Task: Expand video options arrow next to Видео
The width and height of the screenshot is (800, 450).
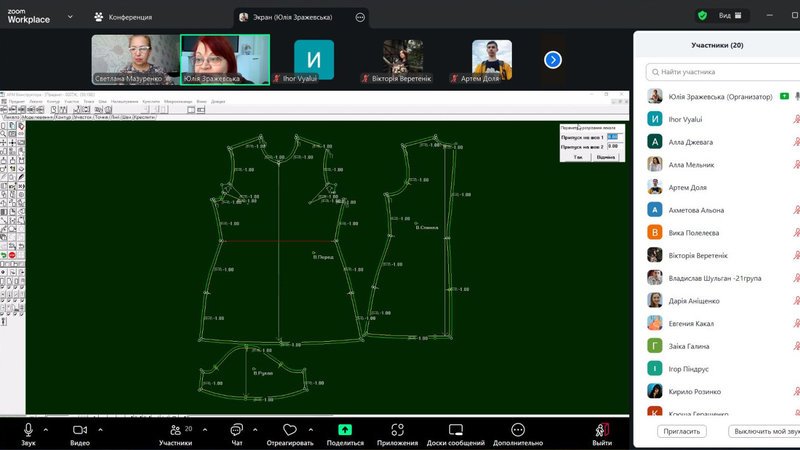Action: point(99,428)
